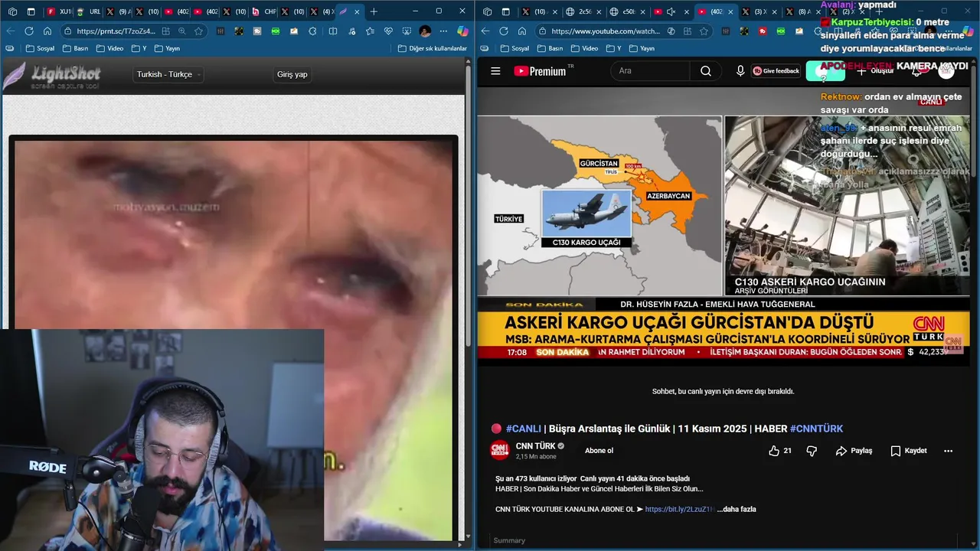The image size is (980, 551).
Task: Click Abone ol subscribe button
Action: click(x=599, y=451)
